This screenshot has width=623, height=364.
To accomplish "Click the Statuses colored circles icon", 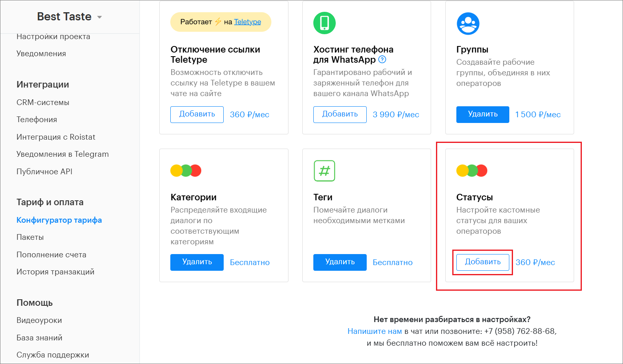I will [472, 171].
